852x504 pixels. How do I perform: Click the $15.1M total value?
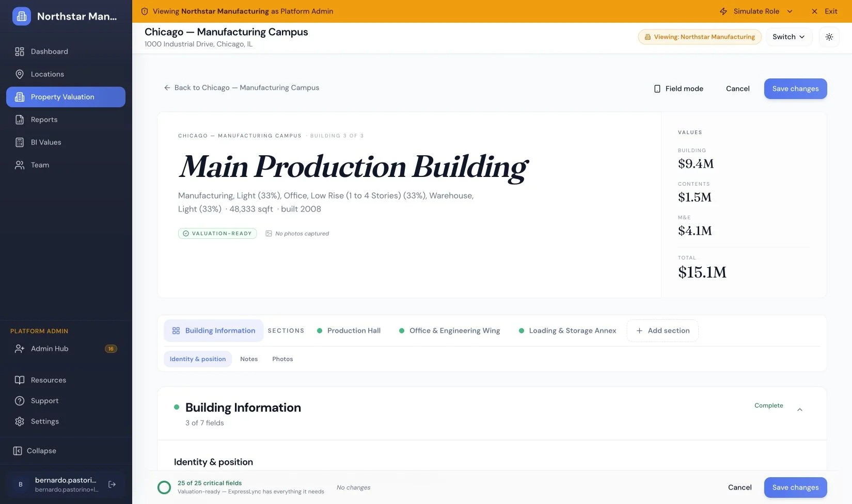pyautogui.click(x=702, y=272)
